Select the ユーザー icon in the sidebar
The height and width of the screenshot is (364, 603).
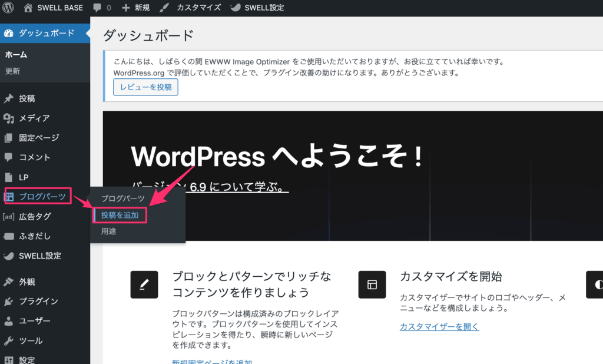[x=10, y=321]
